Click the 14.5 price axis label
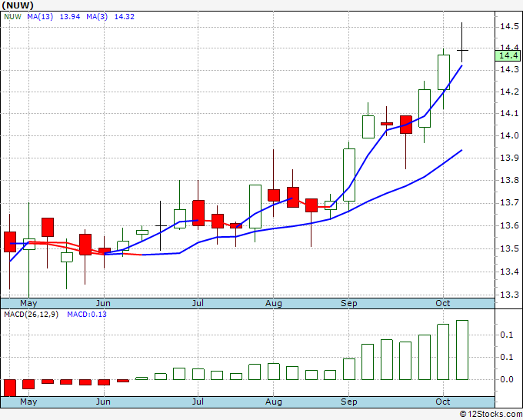The height and width of the screenshot is (420, 523). pos(509,26)
